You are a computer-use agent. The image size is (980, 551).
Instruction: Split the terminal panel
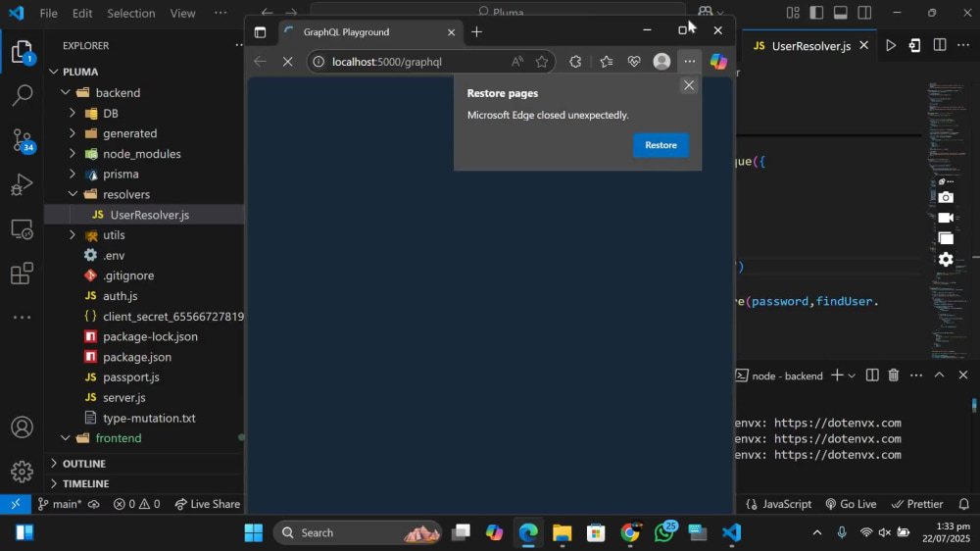[x=872, y=376]
